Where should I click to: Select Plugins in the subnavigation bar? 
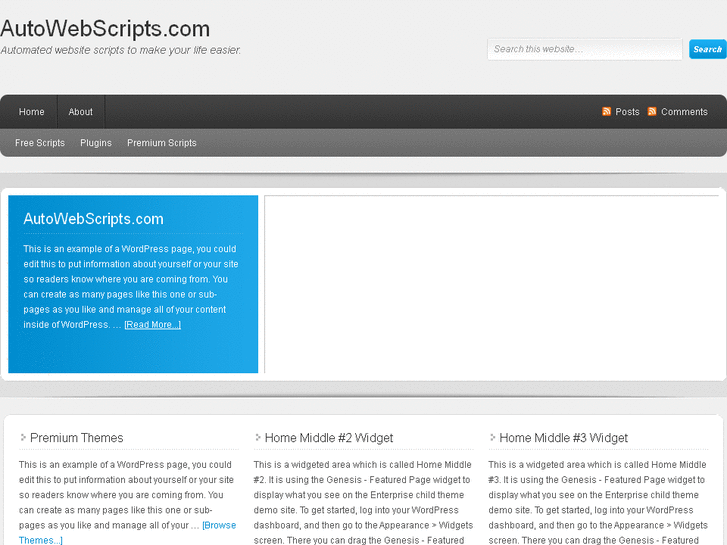[96, 143]
